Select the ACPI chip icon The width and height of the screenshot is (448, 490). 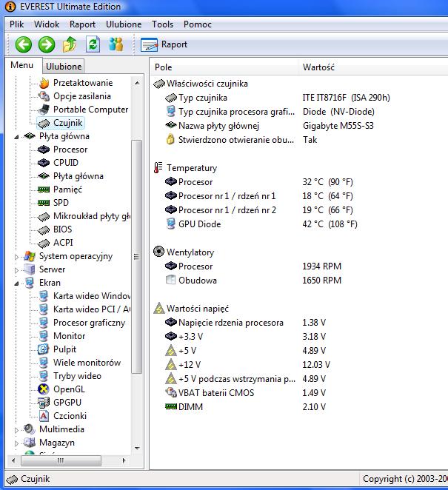(44, 243)
